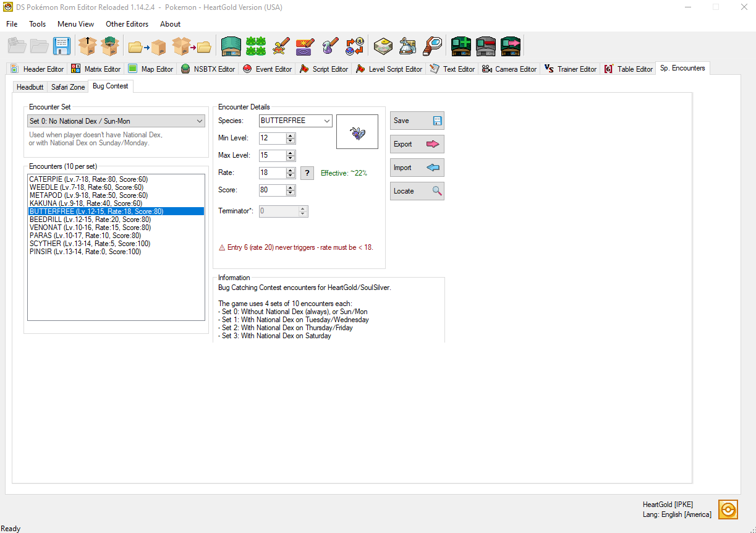Image resolution: width=756 pixels, height=533 pixels.
Task: Click the Pokeball swap toolbar icon
Action: (354, 46)
